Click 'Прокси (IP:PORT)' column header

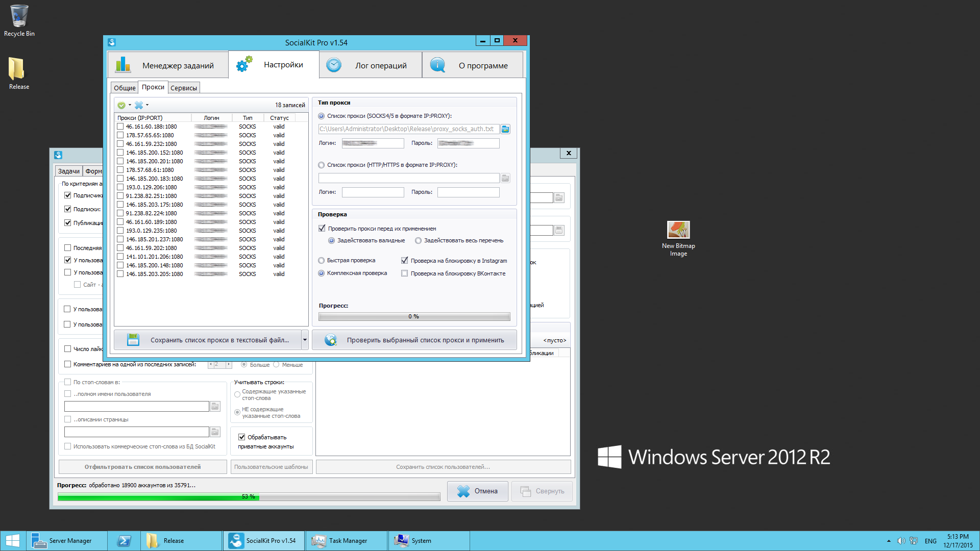coord(153,118)
